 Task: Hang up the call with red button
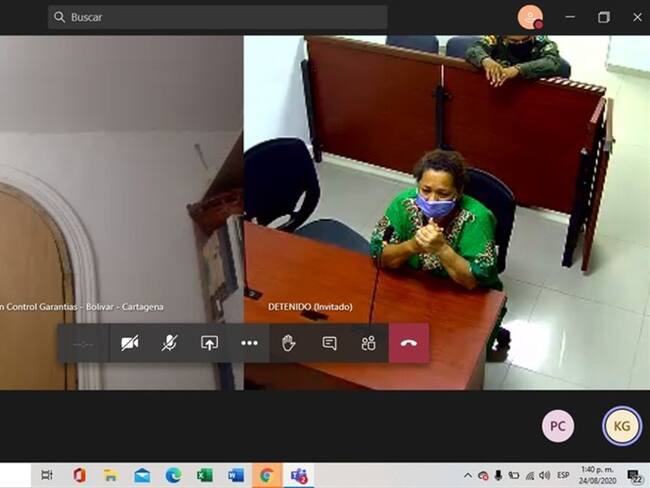click(409, 343)
